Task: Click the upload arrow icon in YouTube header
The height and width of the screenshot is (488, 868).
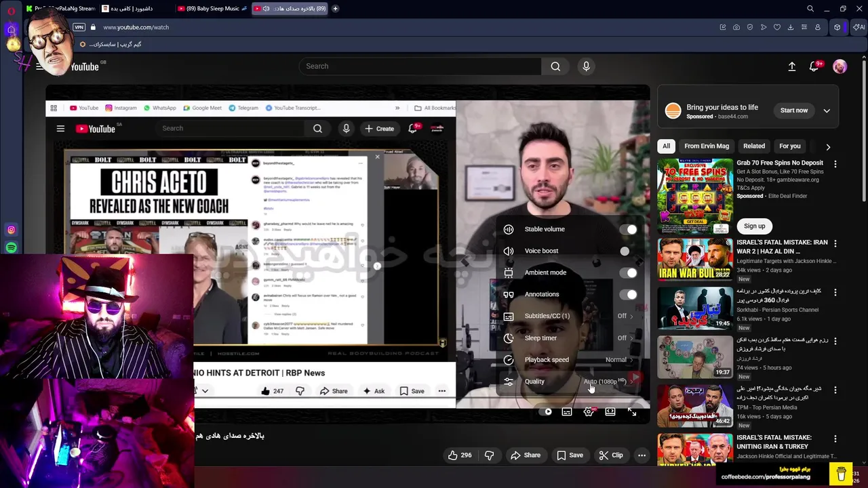Action: pos(791,66)
